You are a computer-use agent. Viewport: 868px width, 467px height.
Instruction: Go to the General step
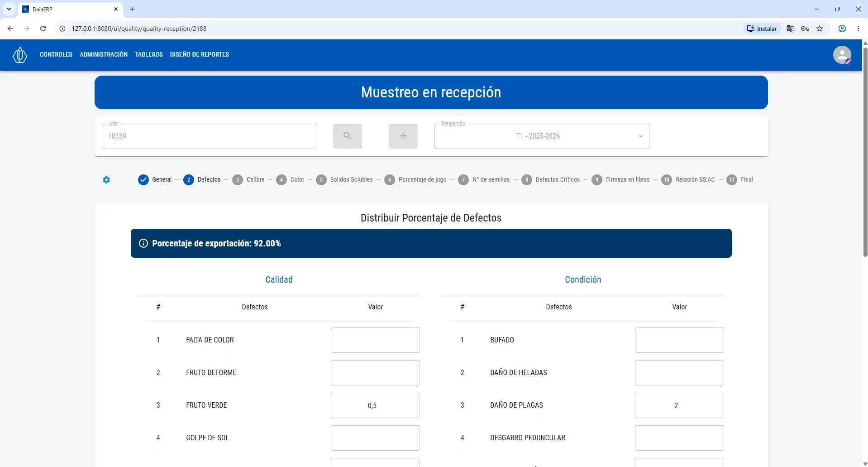(155, 180)
